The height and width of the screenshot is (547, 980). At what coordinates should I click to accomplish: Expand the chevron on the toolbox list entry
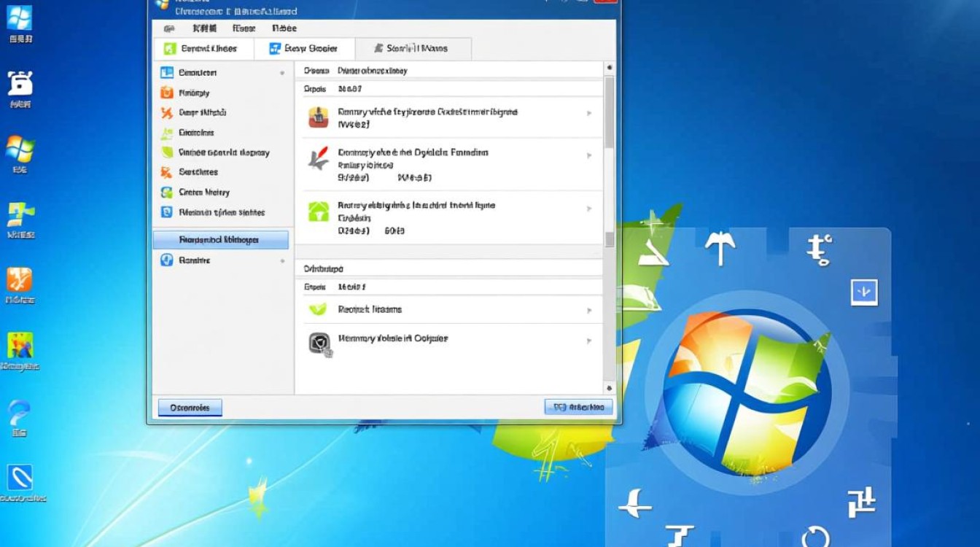[x=589, y=114]
